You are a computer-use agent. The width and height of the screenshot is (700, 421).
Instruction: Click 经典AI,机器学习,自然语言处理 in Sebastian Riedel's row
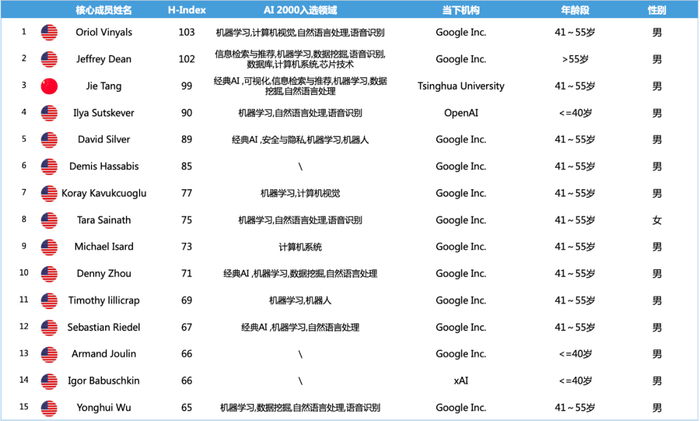300,327
